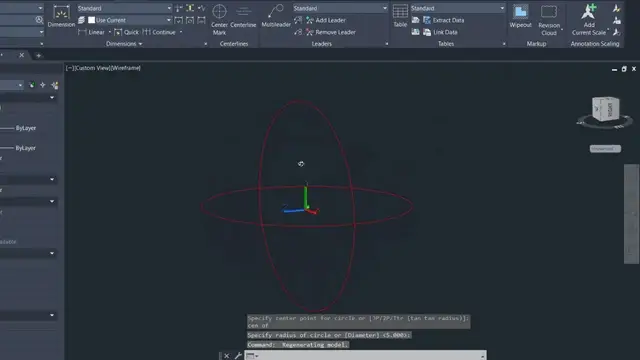Viewport: 640px width, 360px height.
Task: Click the download-from-source icon left of Extract Data
Action: [416, 20]
